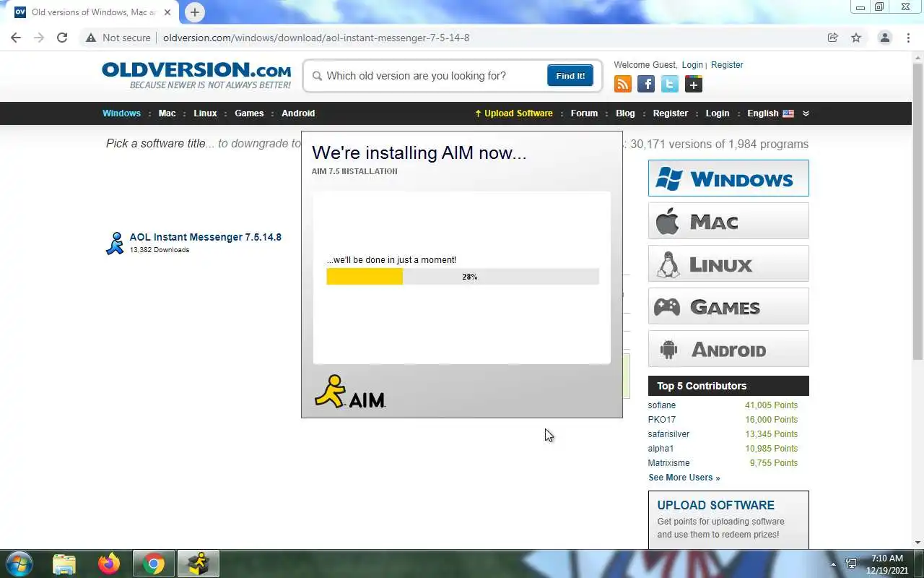Go back to previous page
Viewport: 924px width, 578px height.
(16, 38)
